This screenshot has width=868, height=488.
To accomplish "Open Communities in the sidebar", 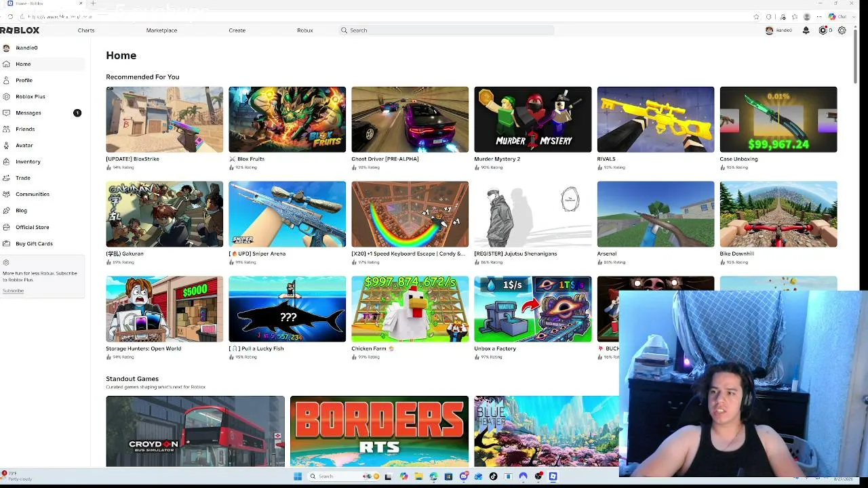I will pyautogui.click(x=42, y=194).
